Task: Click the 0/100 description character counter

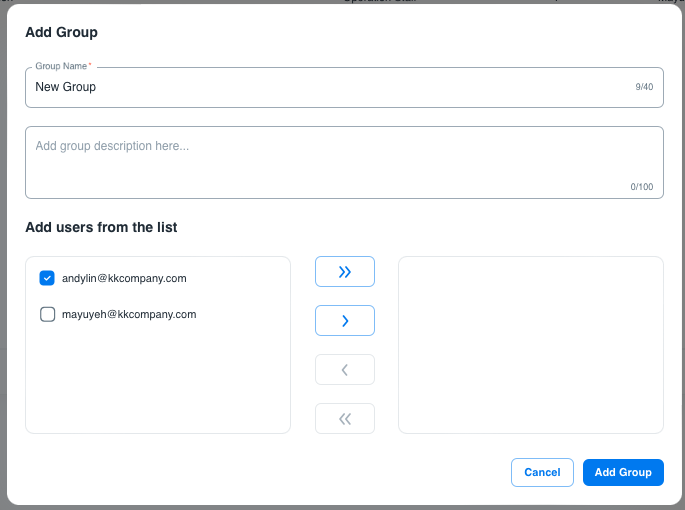Action: coord(641,187)
